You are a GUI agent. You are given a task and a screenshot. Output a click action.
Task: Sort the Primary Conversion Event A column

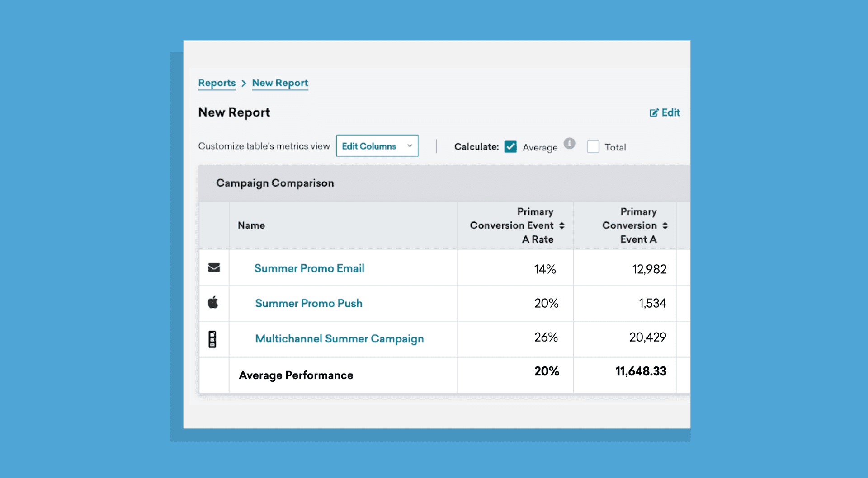(x=665, y=225)
